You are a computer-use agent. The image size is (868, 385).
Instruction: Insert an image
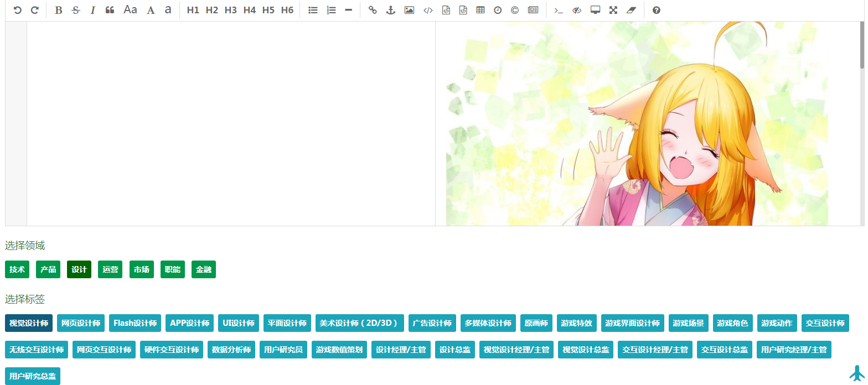click(409, 10)
